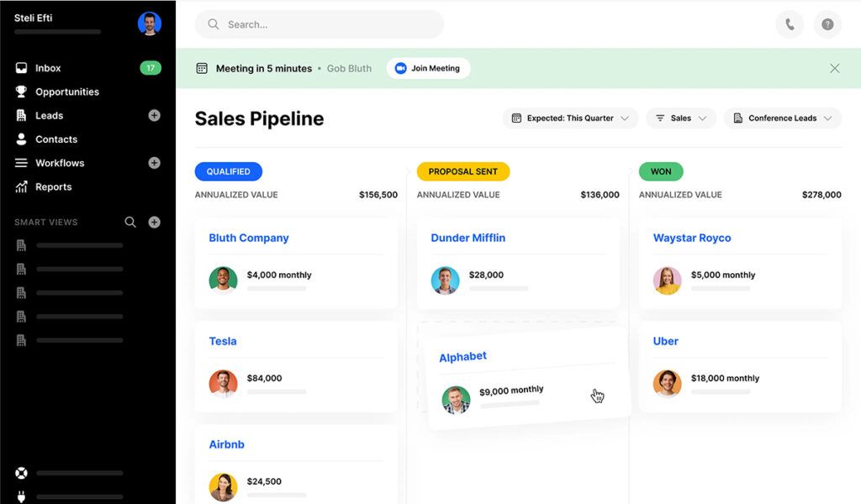
Task: Open Workflows in sidebar
Action: point(60,163)
